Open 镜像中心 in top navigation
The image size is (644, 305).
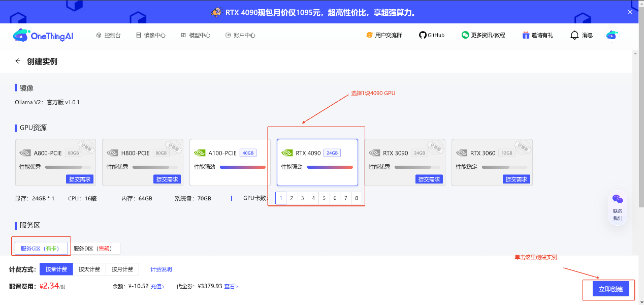click(151, 36)
